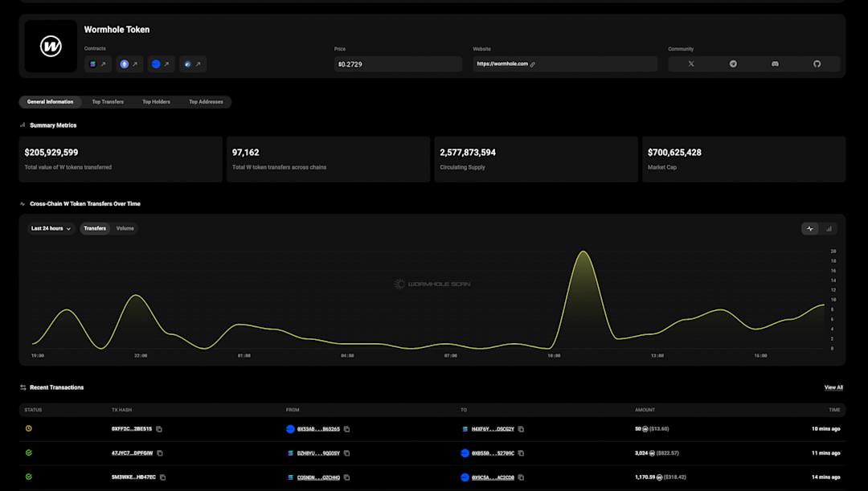
Task: Copy to-address 0XB550...52709C
Action: [521, 453]
